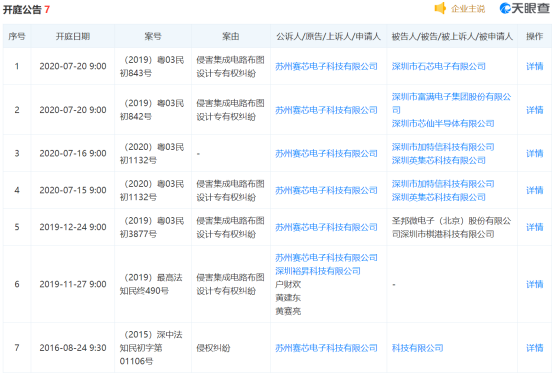Select case number (2020)粤03民初1132号 in row 3
554x374 pixels.
[x=152, y=153]
